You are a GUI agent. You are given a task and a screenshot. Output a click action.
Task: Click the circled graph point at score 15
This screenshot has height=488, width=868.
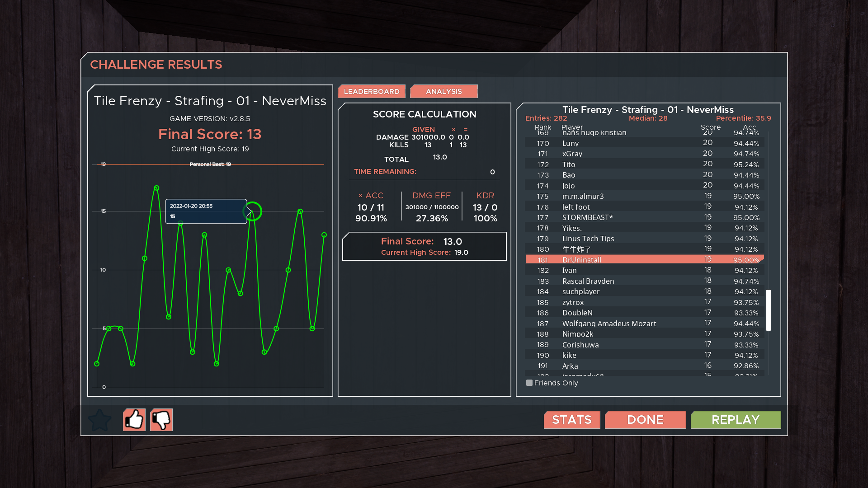[x=253, y=211]
